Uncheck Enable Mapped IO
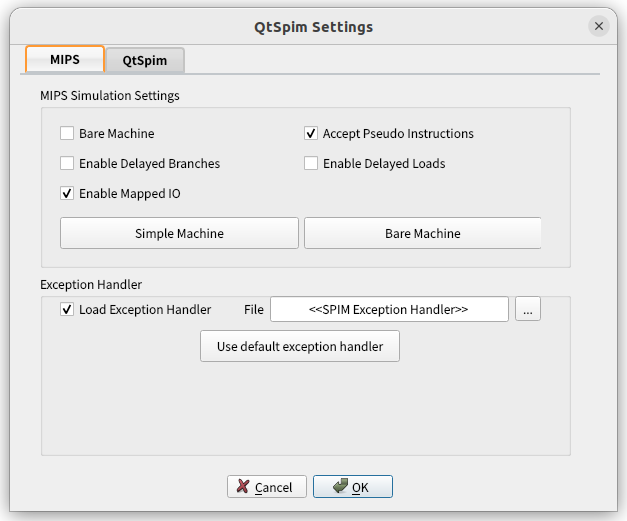Screen dimensions: 627x521 (x=67, y=194)
